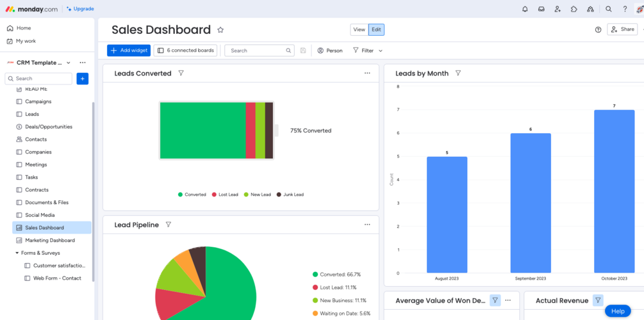Expand CRM Template workspace dropdown
The image size is (644, 320).
69,63
